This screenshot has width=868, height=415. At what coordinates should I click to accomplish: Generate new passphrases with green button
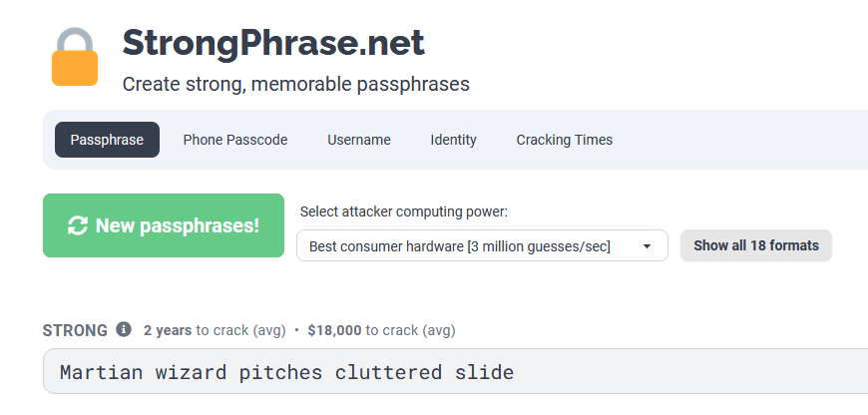[164, 225]
